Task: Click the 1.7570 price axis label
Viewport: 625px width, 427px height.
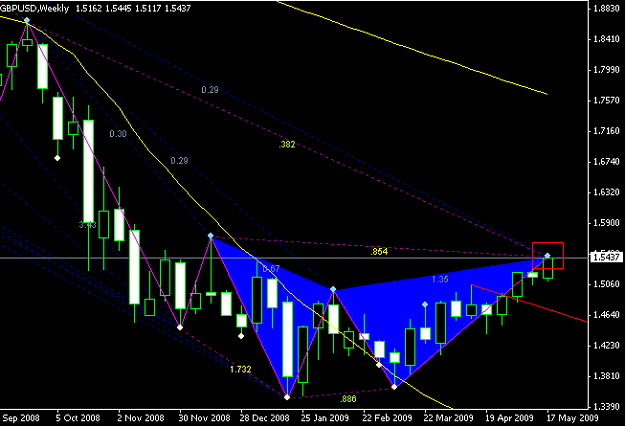Action: click(606, 100)
